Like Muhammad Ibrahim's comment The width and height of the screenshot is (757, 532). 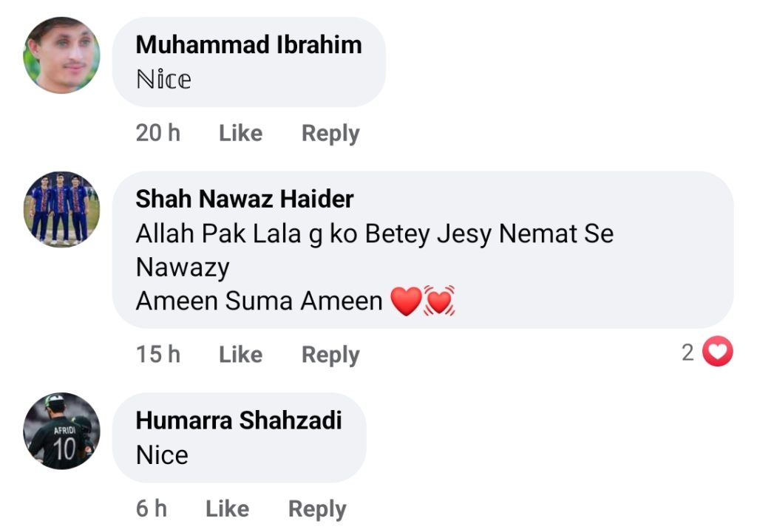pos(240,133)
